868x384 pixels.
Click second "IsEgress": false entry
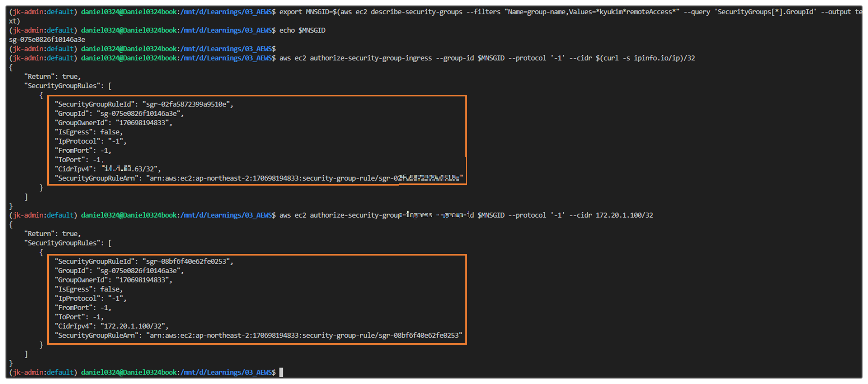(x=89, y=289)
